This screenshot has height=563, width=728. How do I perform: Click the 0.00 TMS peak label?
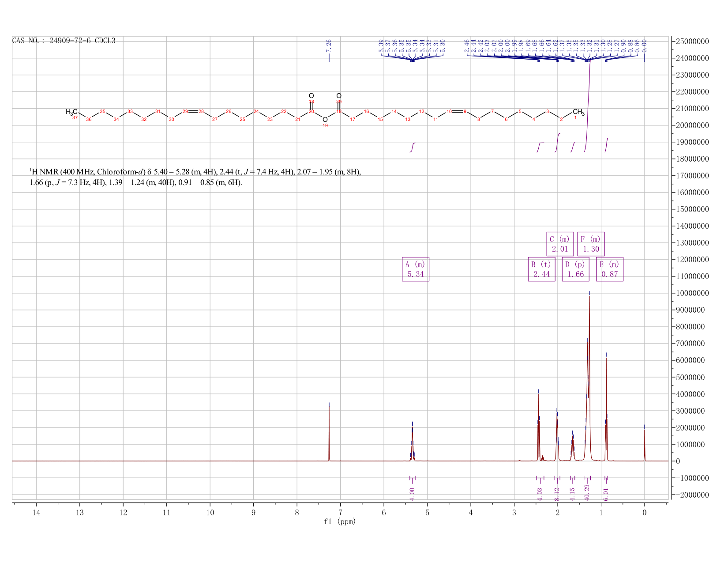click(x=644, y=45)
